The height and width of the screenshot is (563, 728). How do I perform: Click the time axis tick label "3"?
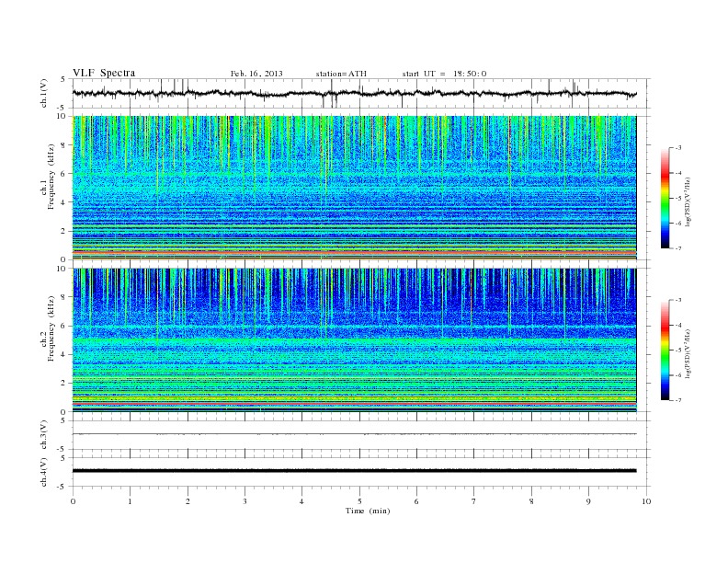point(245,501)
